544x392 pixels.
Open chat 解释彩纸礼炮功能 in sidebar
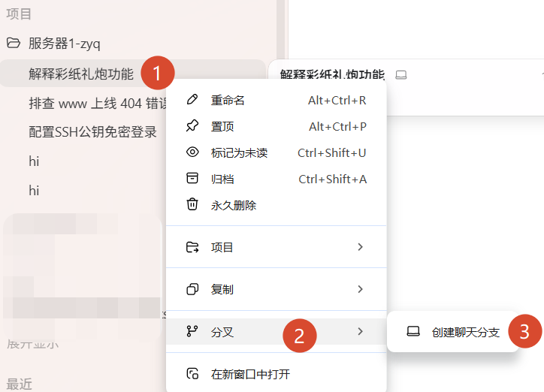pyautogui.click(x=133, y=73)
